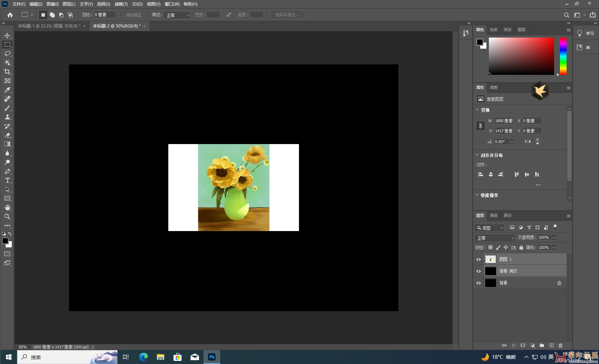Switch to 通道 channels tab

494,215
